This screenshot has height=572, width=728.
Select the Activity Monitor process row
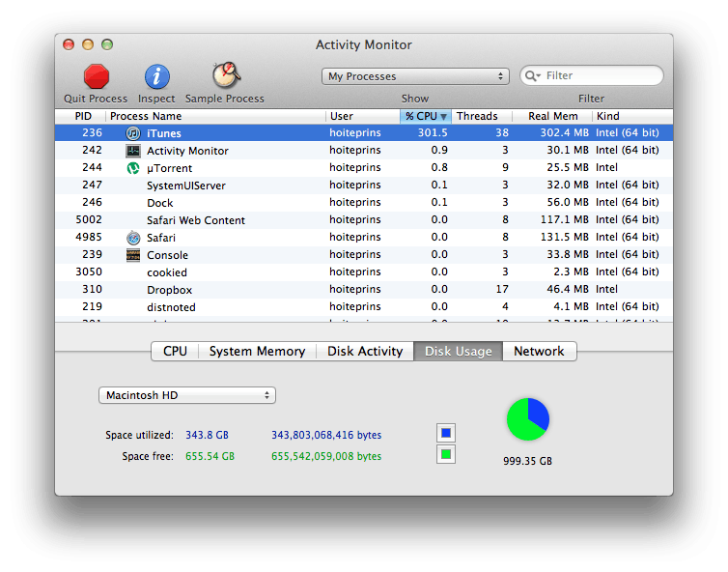(364, 151)
